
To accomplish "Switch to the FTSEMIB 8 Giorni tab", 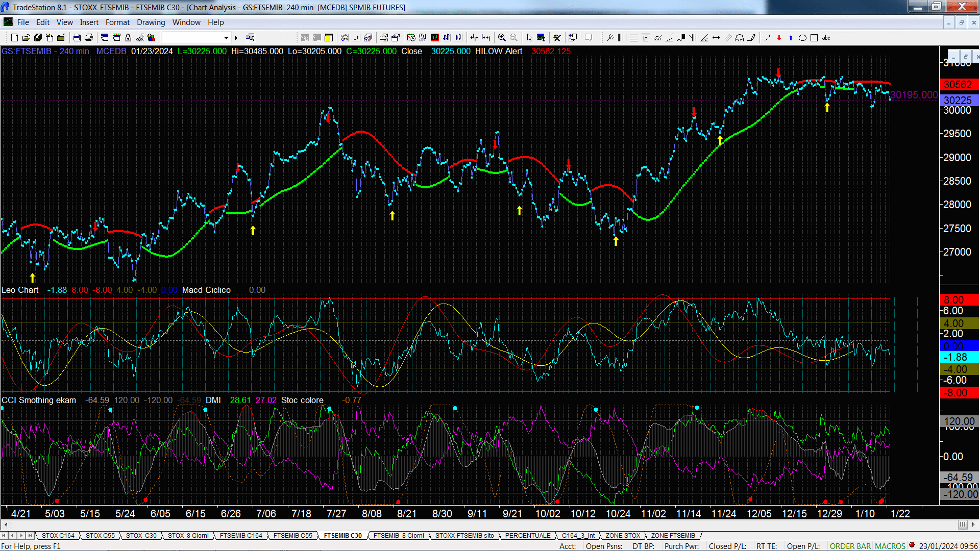I will (399, 536).
